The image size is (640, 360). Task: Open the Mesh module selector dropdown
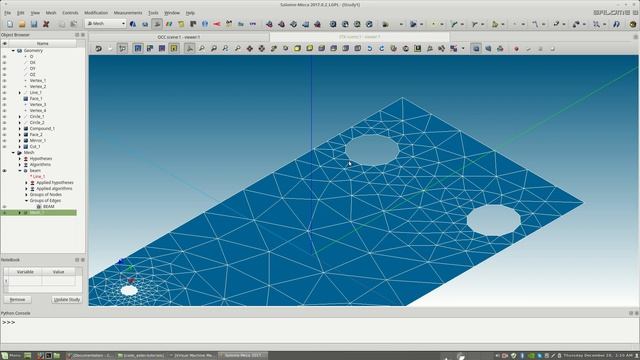tap(105, 24)
